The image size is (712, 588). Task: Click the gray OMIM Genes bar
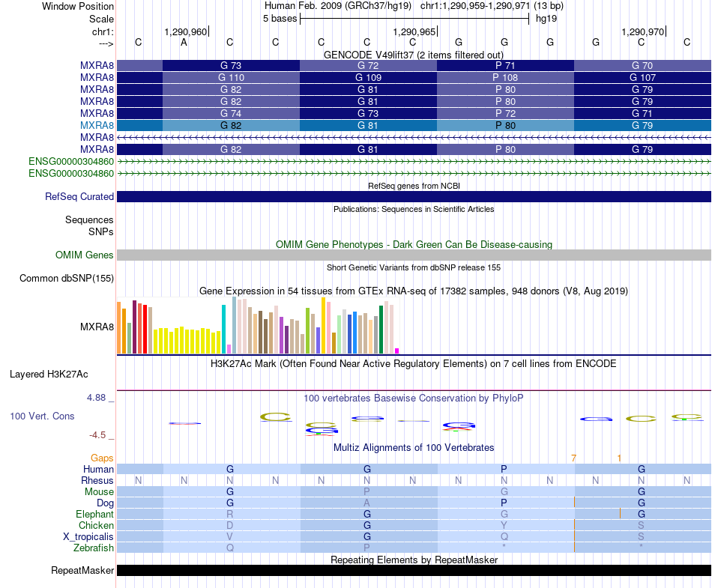tap(414, 255)
